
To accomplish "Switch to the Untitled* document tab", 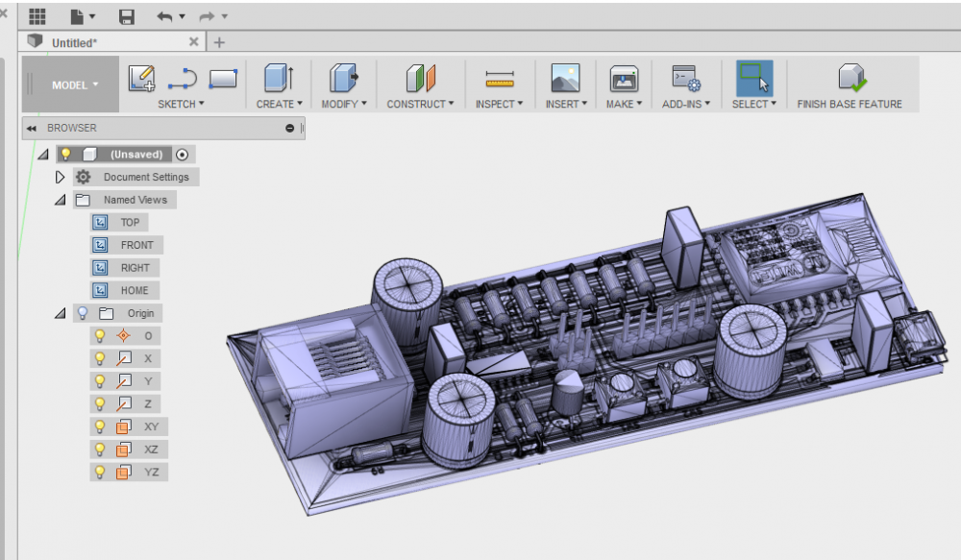I will pyautogui.click(x=75, y=42).
